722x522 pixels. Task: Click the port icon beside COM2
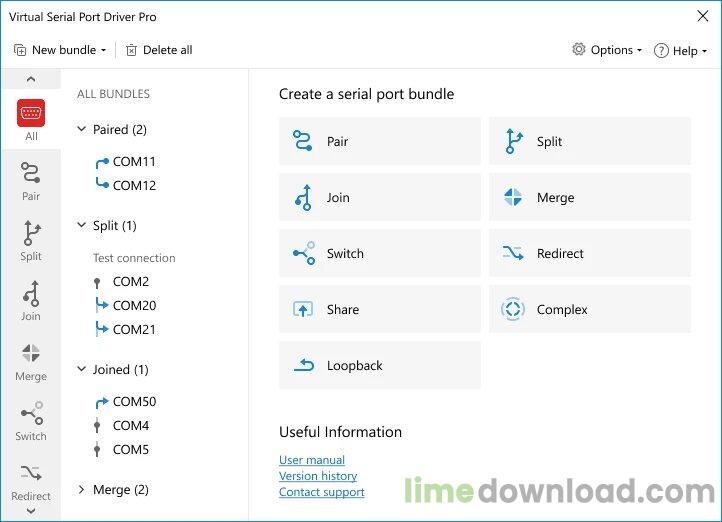[97, 283]
